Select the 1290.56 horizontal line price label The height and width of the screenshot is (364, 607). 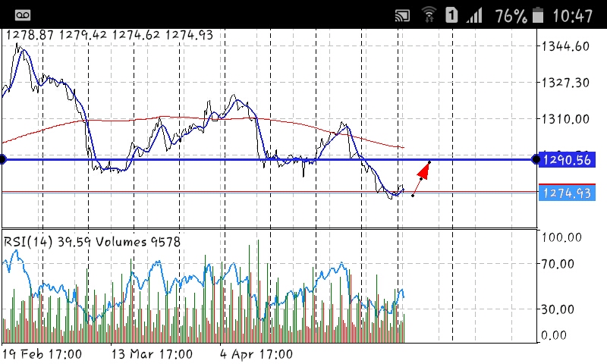pos(567,160)
